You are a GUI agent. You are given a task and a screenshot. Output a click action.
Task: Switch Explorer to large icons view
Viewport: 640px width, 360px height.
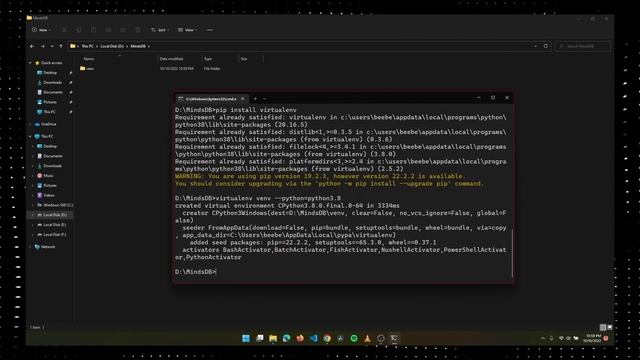tap(609, 327)
